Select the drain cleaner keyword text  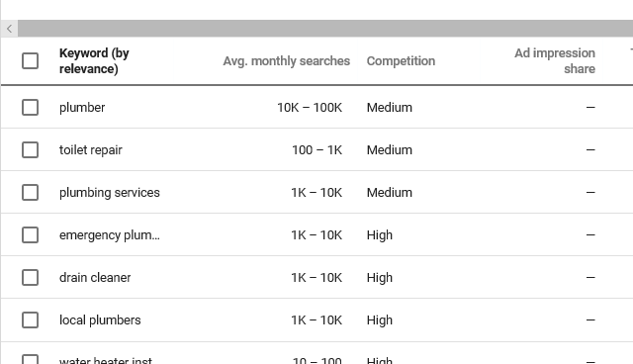point(95,278)
